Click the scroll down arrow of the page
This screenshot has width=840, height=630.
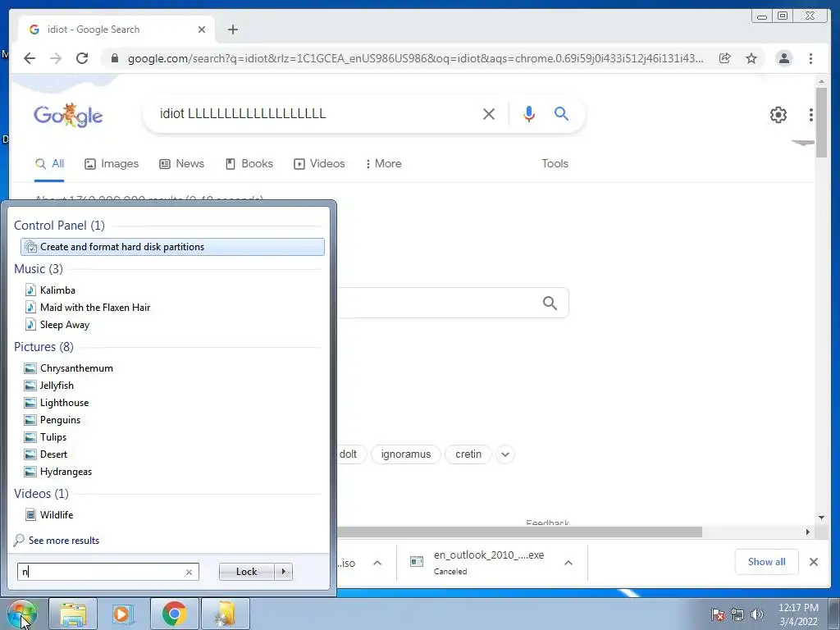click(x=821, y=518)
